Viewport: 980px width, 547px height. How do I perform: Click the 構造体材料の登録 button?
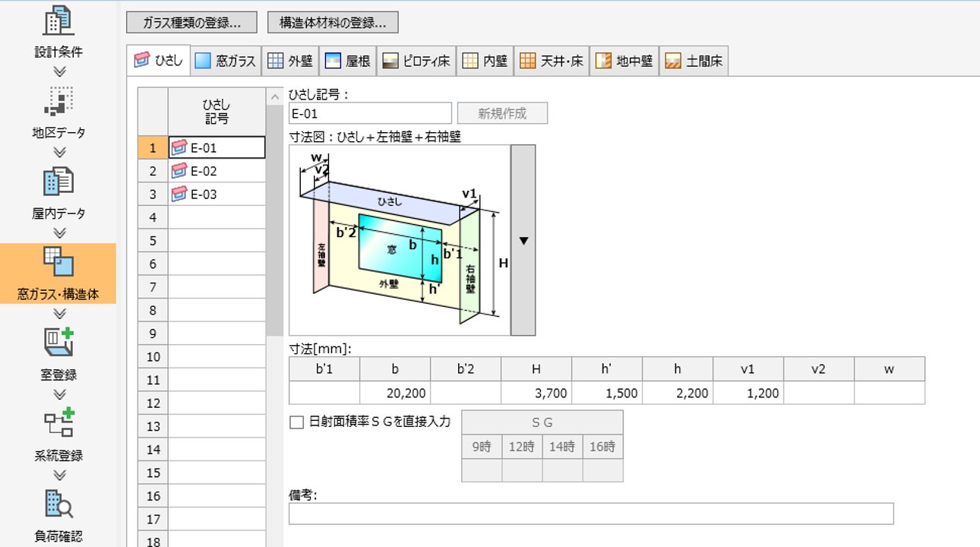(333, 23)
